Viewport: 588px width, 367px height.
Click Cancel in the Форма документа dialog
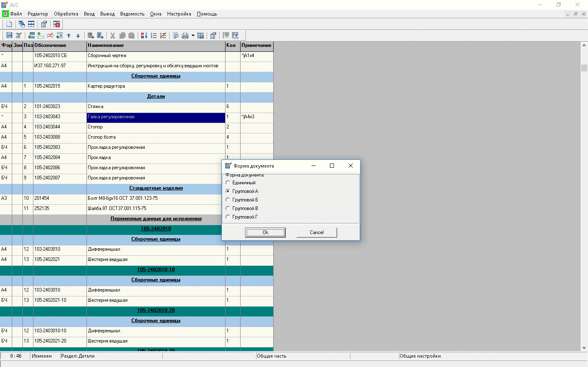click(x=316, y=232)
